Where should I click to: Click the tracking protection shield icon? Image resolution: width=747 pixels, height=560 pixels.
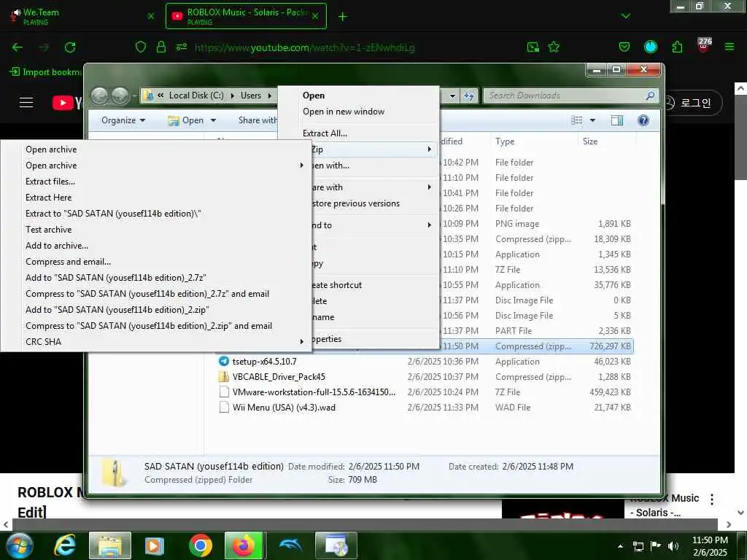(x=141, y=47)
